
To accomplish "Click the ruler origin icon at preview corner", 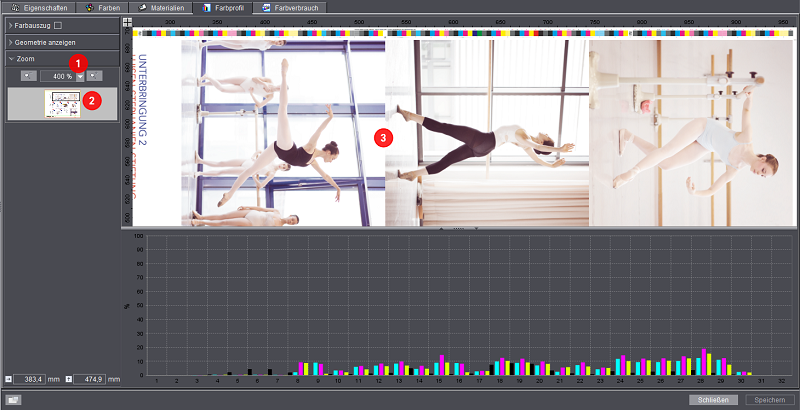I will [127, 22].
